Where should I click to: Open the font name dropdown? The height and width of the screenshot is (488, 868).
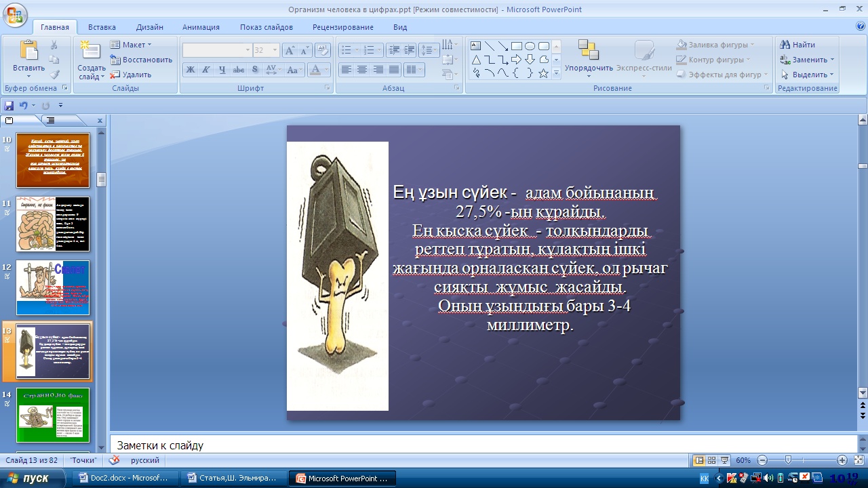point(248,50)
